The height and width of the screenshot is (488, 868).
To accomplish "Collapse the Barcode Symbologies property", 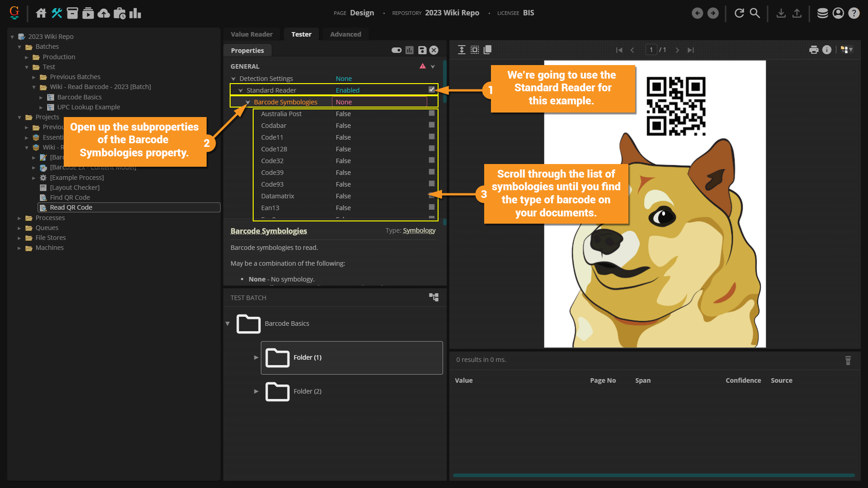I will click(248, 102).
